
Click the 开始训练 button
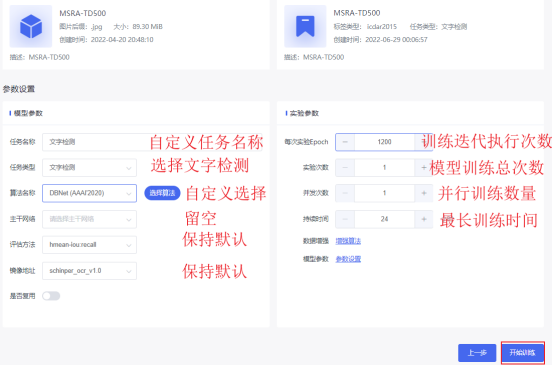click(522, 353)
